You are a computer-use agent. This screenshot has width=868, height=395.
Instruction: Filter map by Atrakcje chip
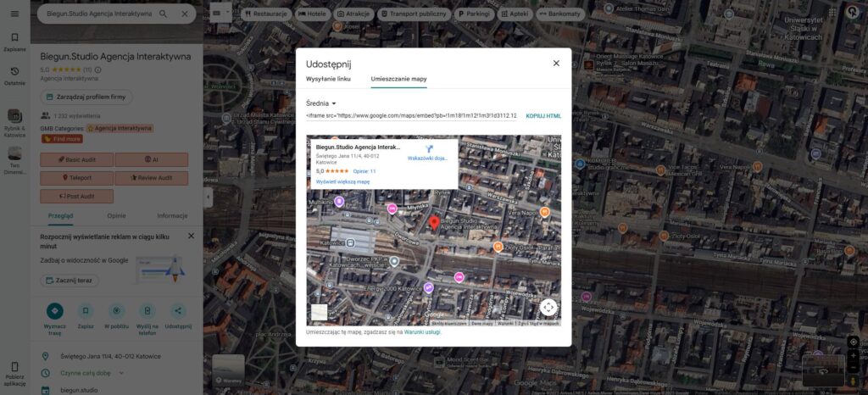(x=353, y=14)
